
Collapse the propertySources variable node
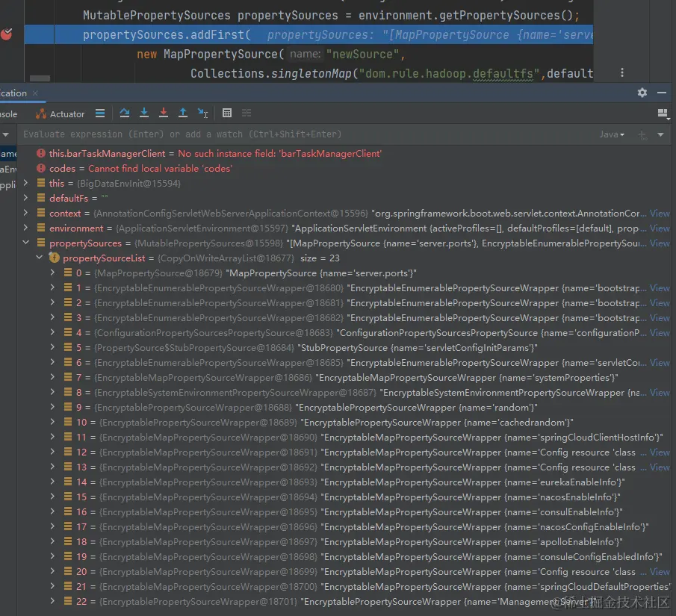point(26,243)
